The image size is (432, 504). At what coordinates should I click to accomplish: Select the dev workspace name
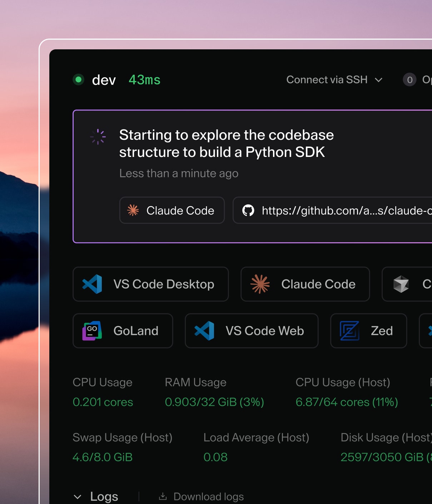click(103, 79)
